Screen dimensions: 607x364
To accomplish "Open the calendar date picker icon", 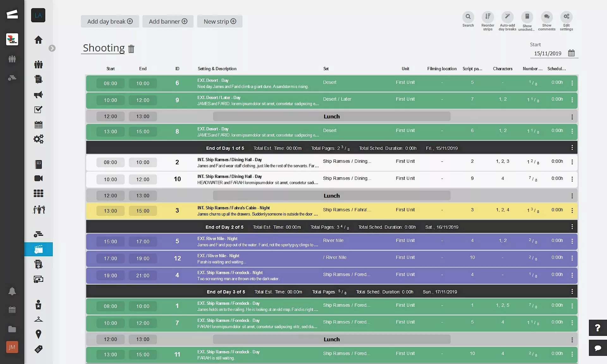I will point(571,53).
